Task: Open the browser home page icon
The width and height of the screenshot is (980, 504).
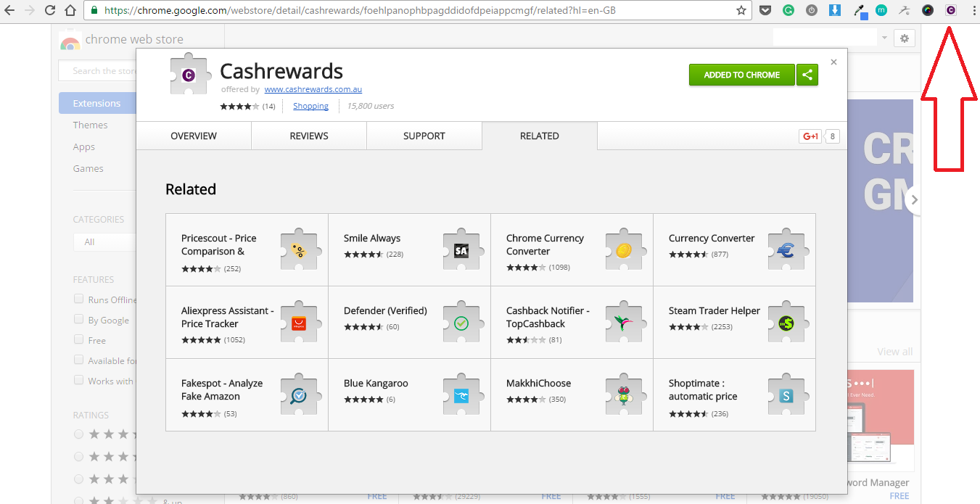Action: click(x=70, y=10)
